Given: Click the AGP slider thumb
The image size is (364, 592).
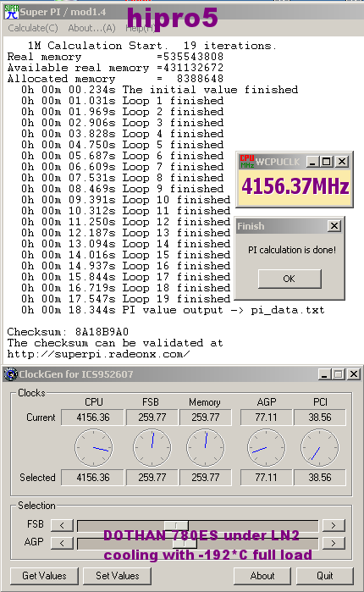Looking at the screenshot, I should pos(185,543).
